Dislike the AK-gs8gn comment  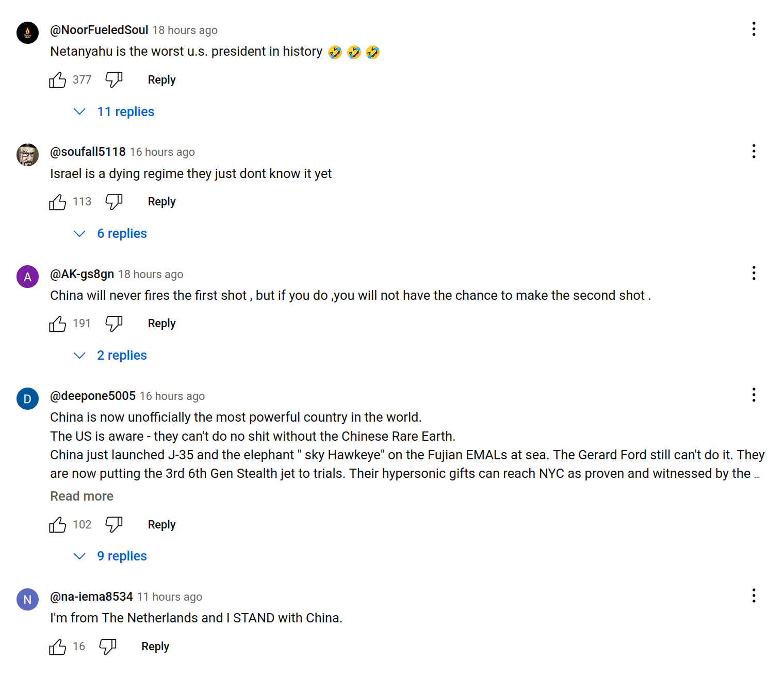pyautogui.click(x=114, y=324)
